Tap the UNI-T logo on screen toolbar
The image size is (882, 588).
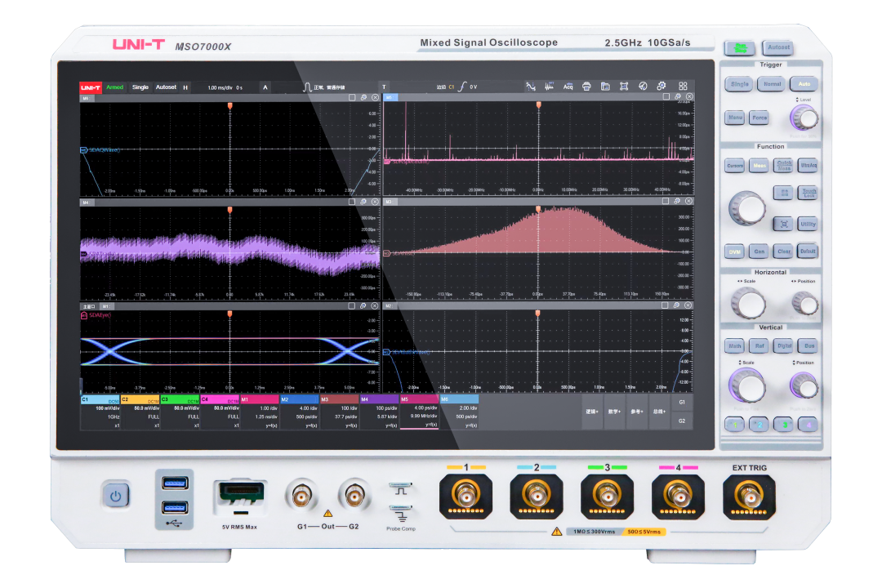pos(90,87)
